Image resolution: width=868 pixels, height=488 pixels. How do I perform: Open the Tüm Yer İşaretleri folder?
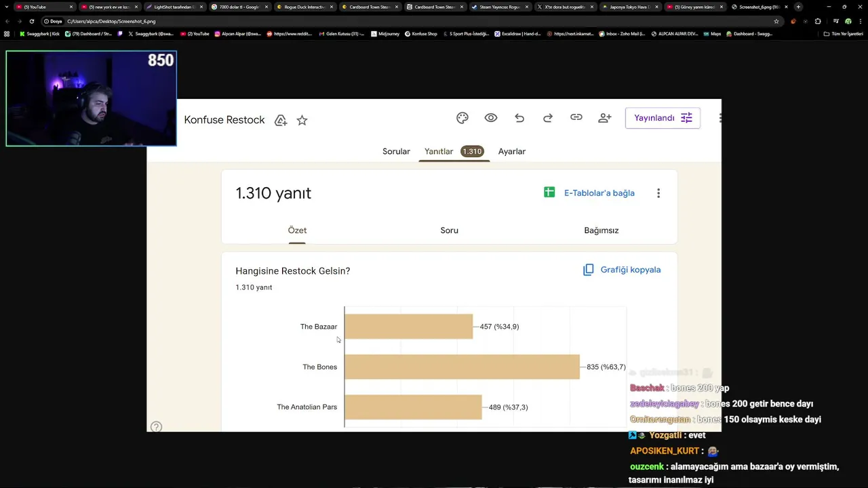[843, 34]
